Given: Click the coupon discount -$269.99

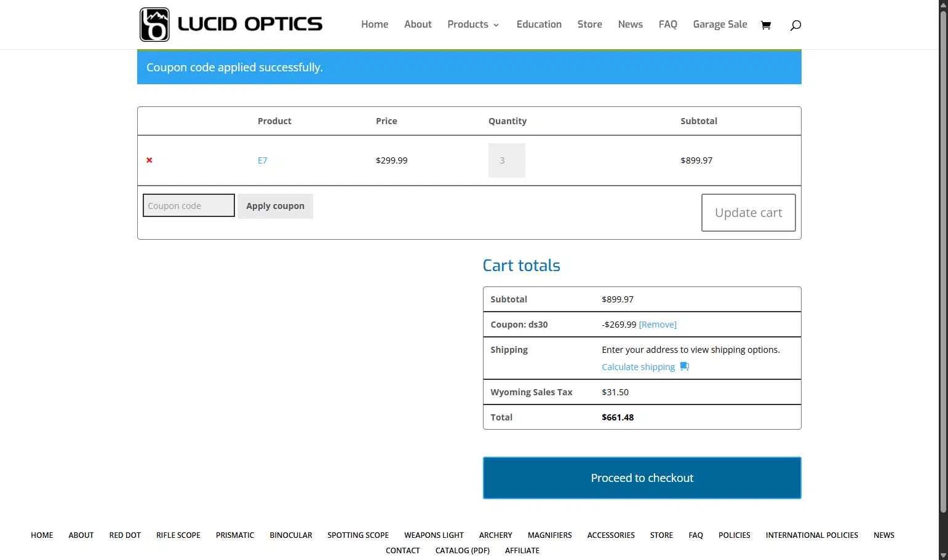Looking at the screenshot, I should click(619, 325).
